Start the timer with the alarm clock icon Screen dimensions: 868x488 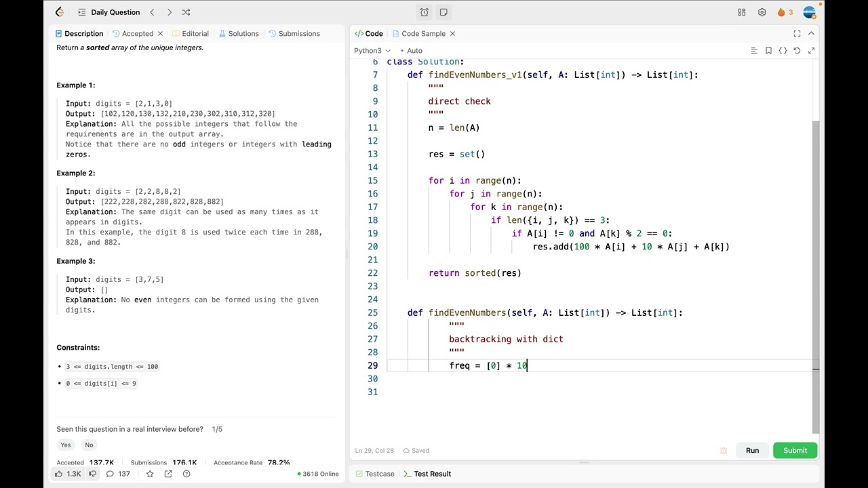(425, 12)
